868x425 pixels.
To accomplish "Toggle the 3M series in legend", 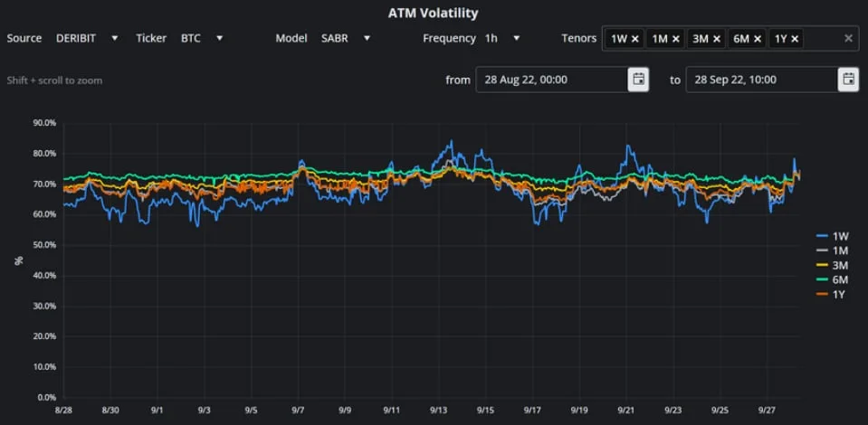I will coord(832,265).
